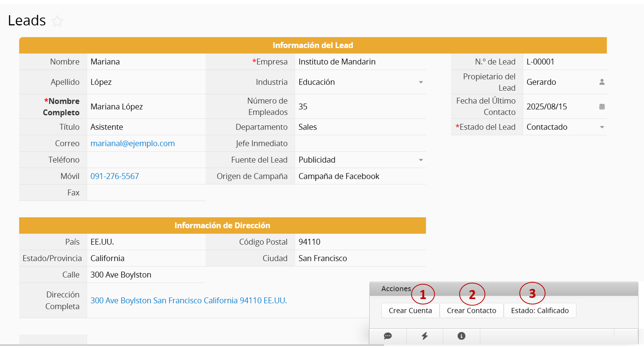Click the Crear Cuenta button
Screen dimensions: 644x349
[x=410, y=311]
